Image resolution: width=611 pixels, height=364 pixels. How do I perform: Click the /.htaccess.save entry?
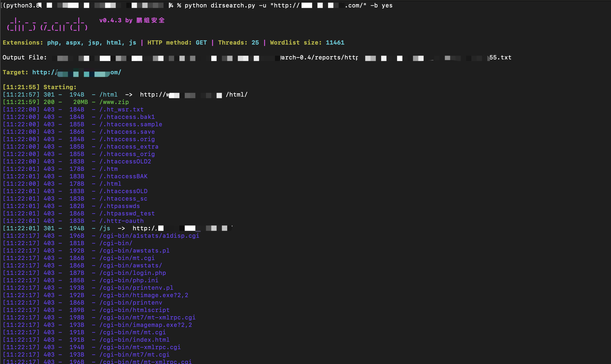click(x=127, y=132)
